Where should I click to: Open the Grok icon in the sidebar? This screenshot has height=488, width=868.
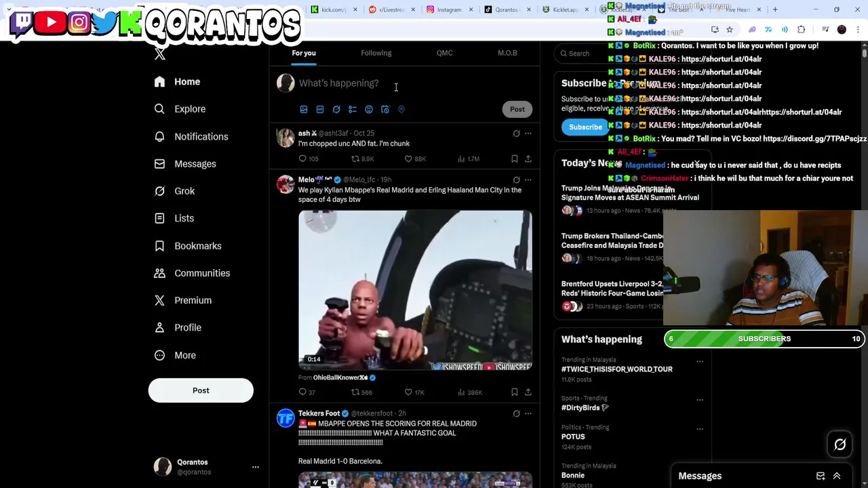pyautogui.click(x=159, y=191)
